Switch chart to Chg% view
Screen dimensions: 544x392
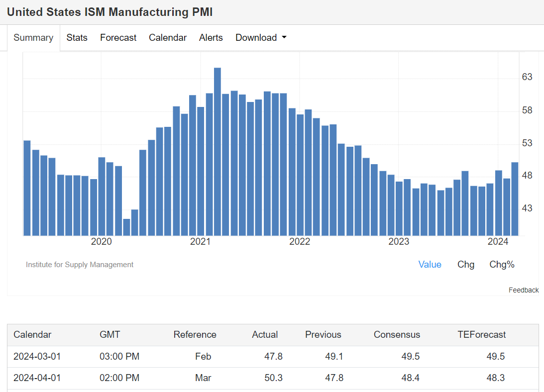click(x=502, y=265)
